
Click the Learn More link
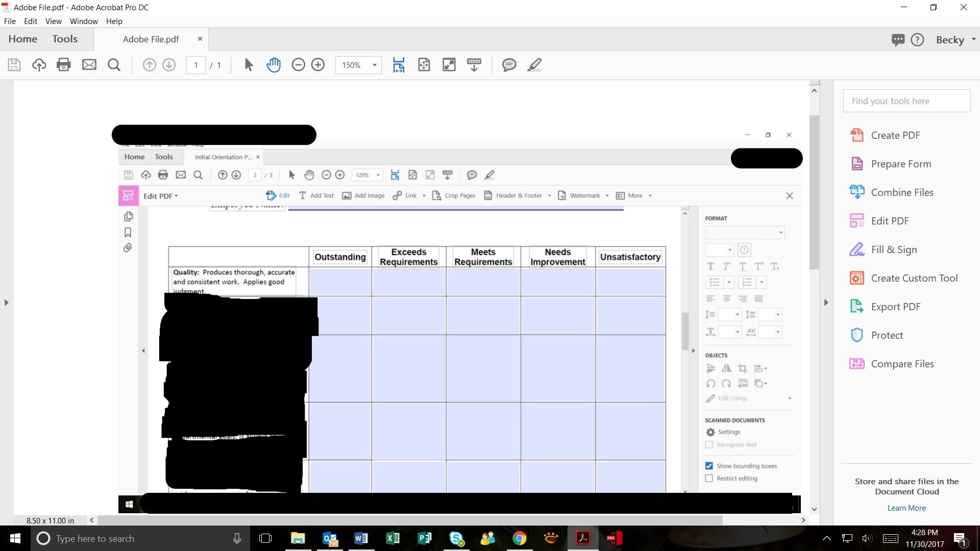(906, 508)
